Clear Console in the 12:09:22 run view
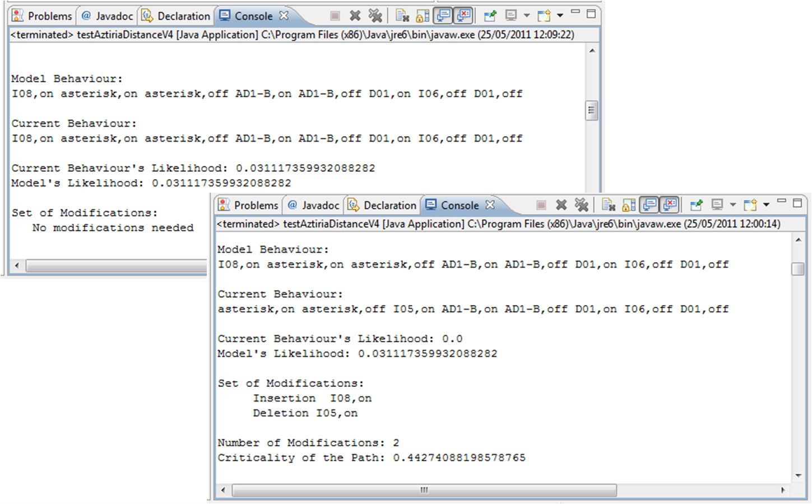 [402, 16]
